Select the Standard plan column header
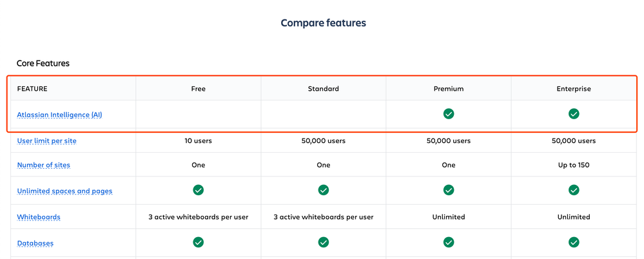644x259 pixels. point(324,89)
